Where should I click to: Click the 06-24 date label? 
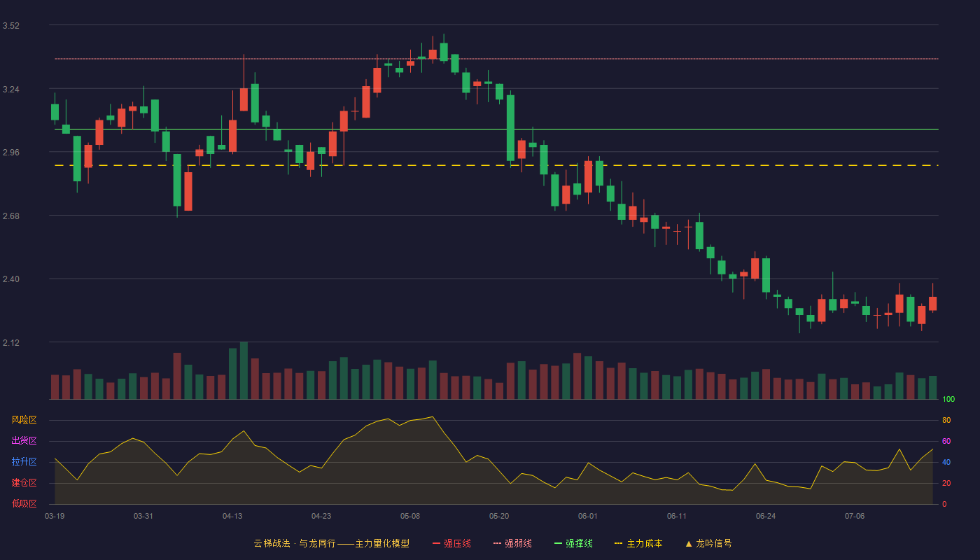[766, 516]
